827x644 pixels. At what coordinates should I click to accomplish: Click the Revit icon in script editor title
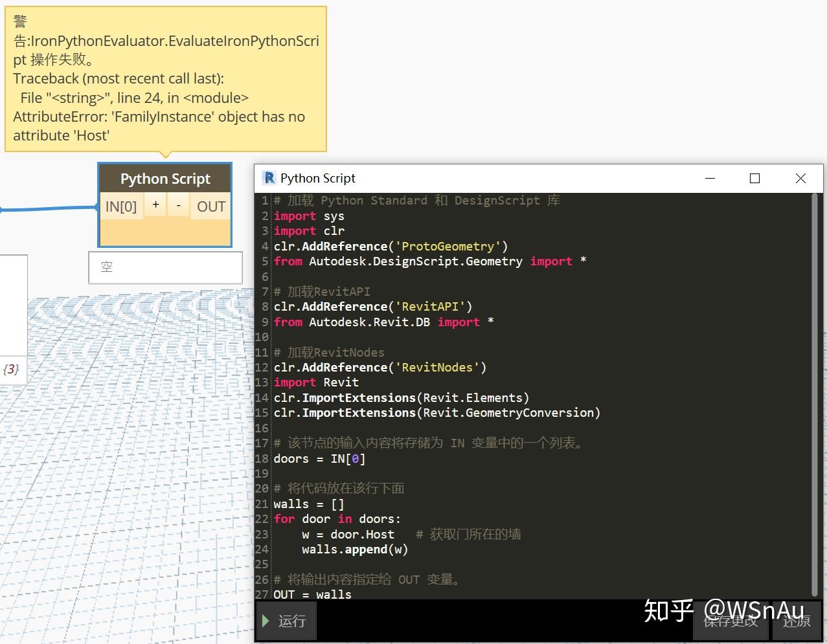coord(269,178)
